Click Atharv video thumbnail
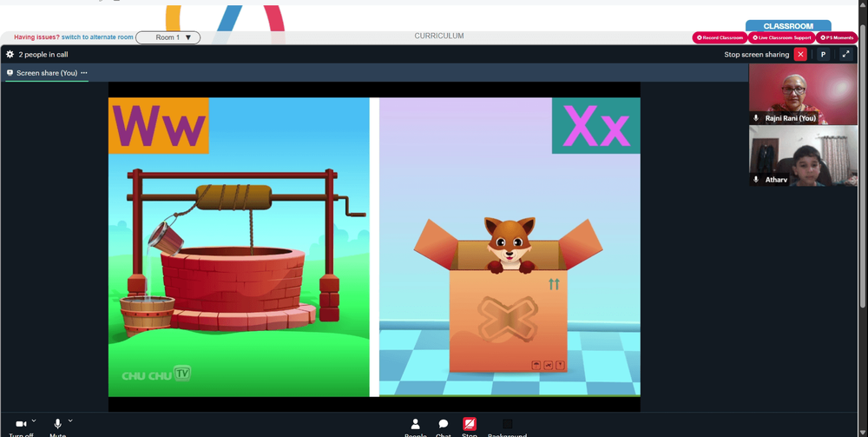 pos(803,156)
